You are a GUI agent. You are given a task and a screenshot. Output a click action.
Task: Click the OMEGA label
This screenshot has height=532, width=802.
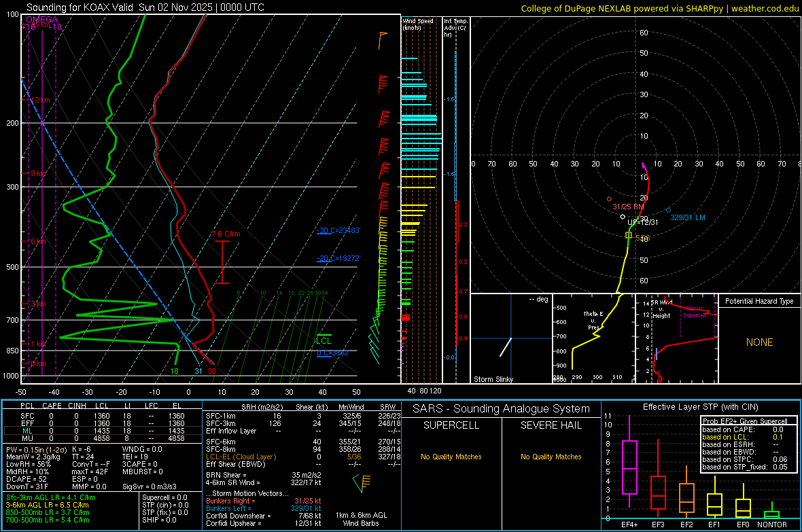[42, 20]
